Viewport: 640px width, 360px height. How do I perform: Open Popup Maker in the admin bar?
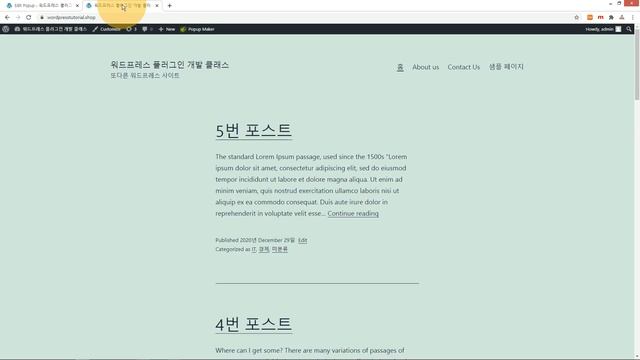pos(197,29)
